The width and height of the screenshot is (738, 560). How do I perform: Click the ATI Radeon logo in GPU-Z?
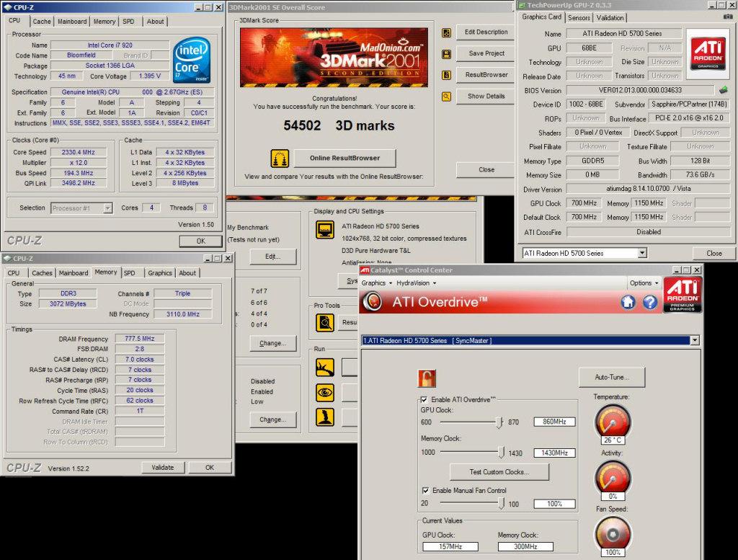tap(708, 53)
